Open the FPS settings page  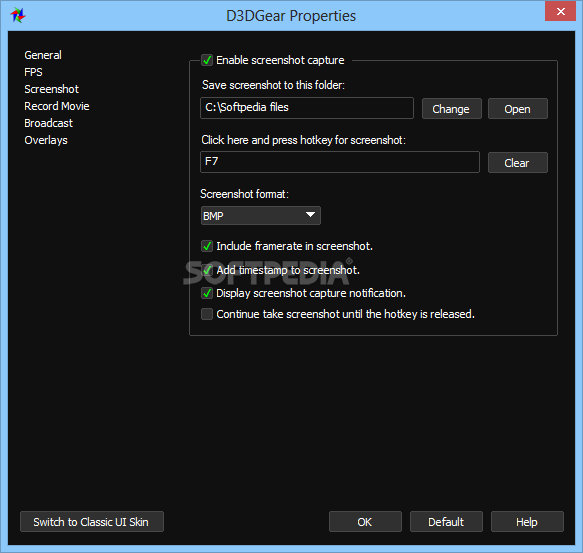coord(33,72)
